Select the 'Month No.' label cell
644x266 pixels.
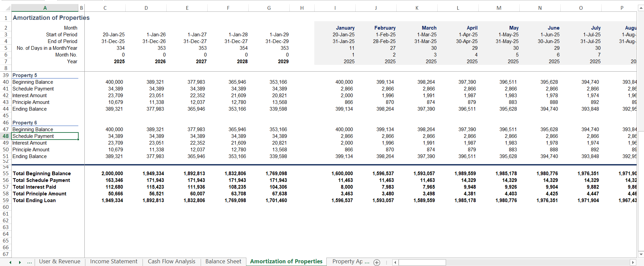(45, 55)
